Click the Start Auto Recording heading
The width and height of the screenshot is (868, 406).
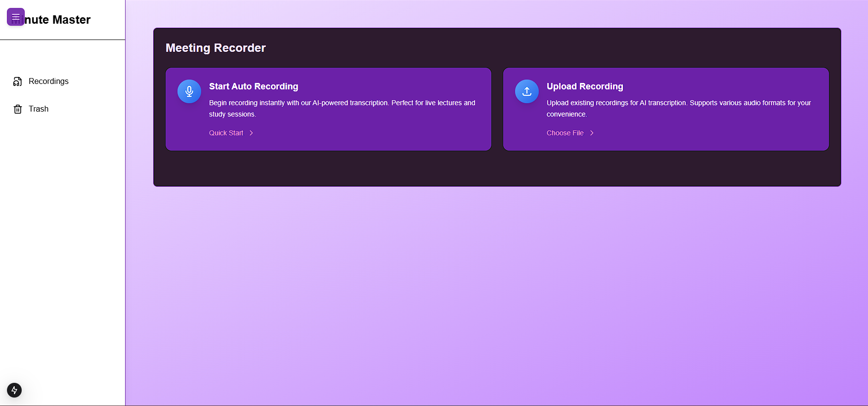click(254, 86)
